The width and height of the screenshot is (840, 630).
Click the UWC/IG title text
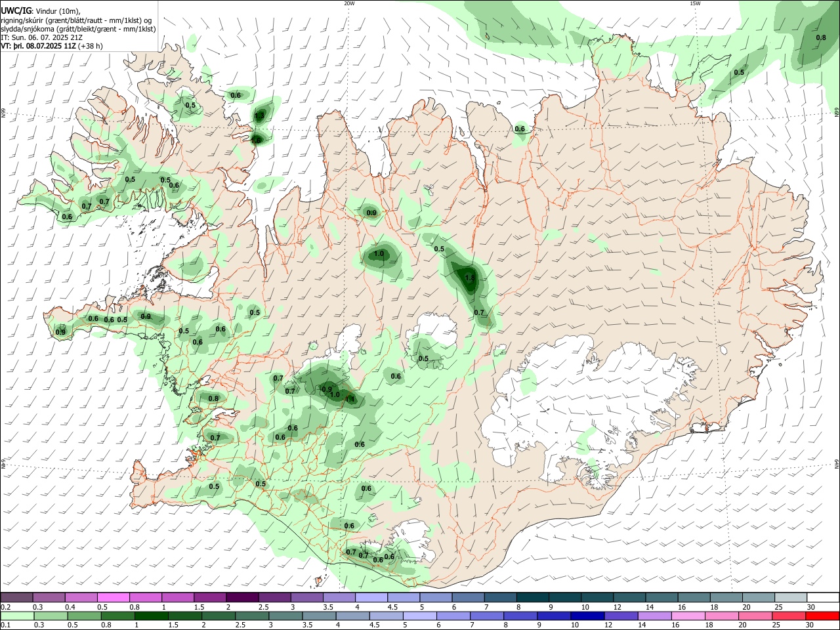[16, 10]
